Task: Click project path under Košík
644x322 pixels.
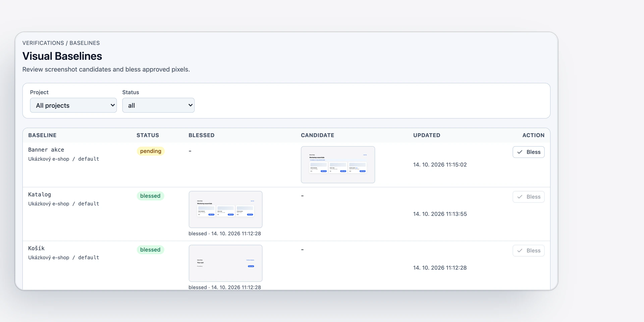Action: 64,258
